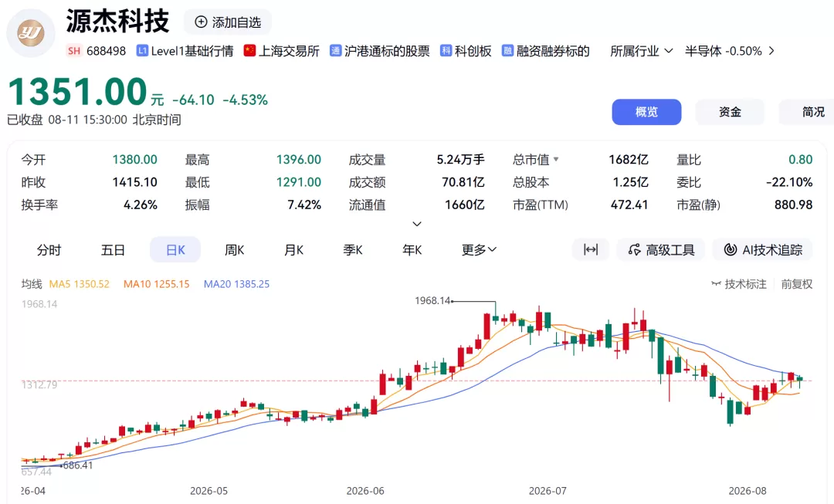Select the 分时 chart view
Viewport: 834px width, 504px height.
(x=49, y=250)
